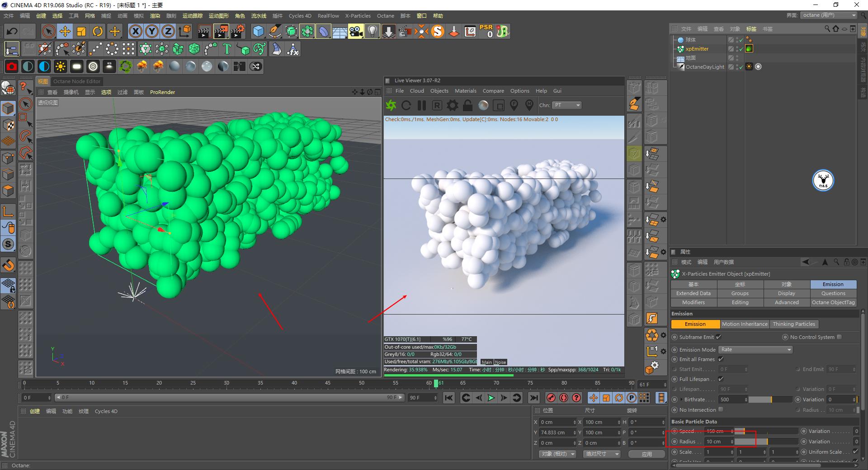Image resolution: width=868 pixels, height=470 pixels.
Task: Enable the No Intersection checkbox
Action: (x=720, y=410)
